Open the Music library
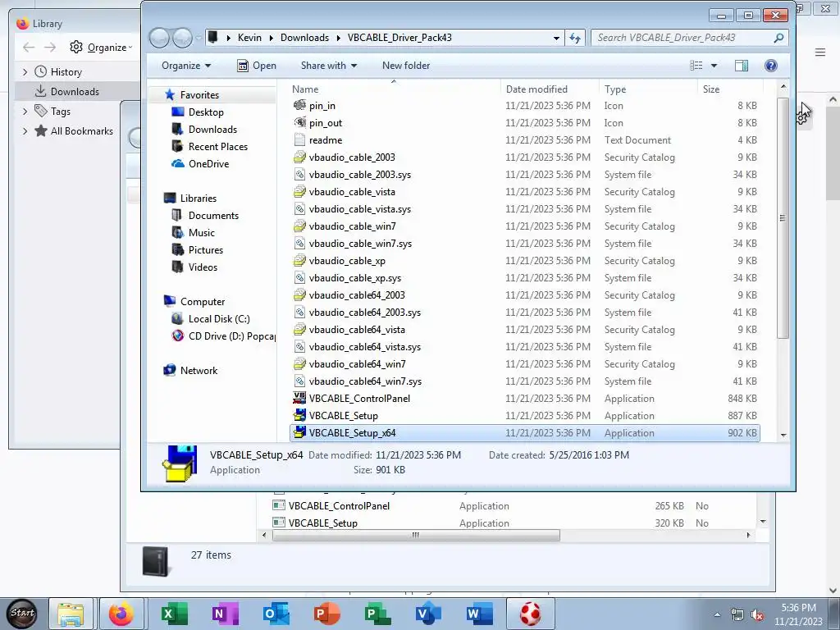Screen dimensions: 840x630 [x=202, y=232]
